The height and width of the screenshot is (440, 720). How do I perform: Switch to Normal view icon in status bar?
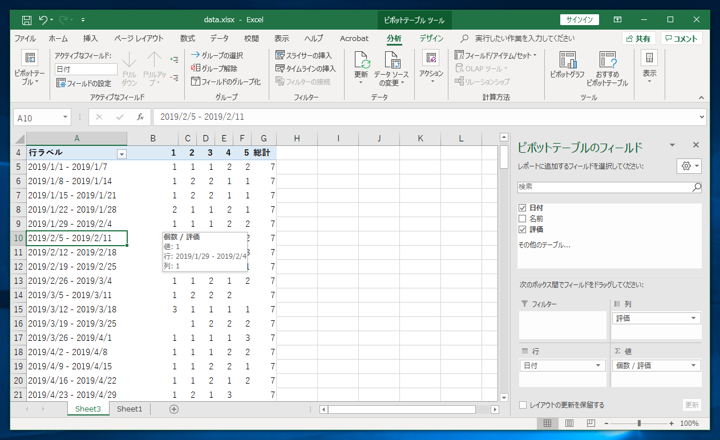(547, 423)
